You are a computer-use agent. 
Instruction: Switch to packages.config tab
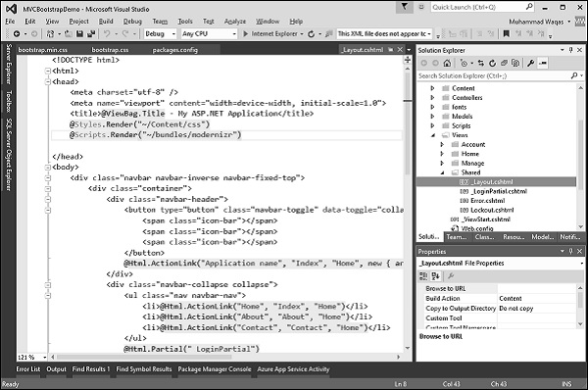(x=175, y=50)
